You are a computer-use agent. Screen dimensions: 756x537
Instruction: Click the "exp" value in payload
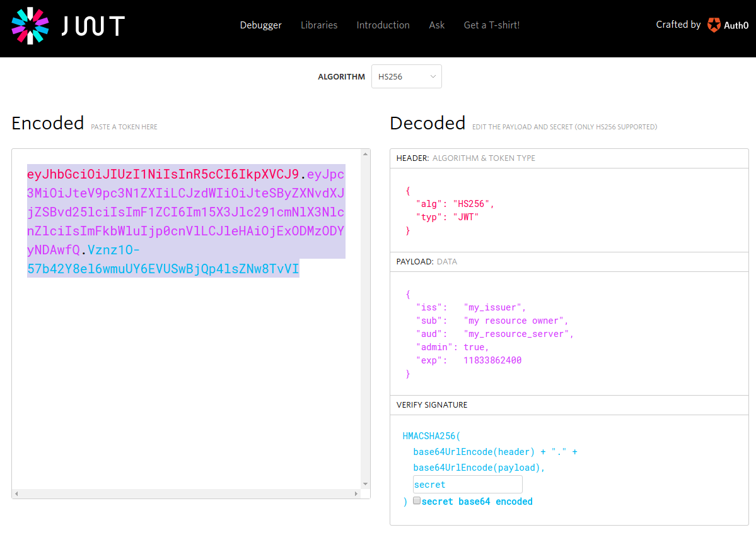492,360
